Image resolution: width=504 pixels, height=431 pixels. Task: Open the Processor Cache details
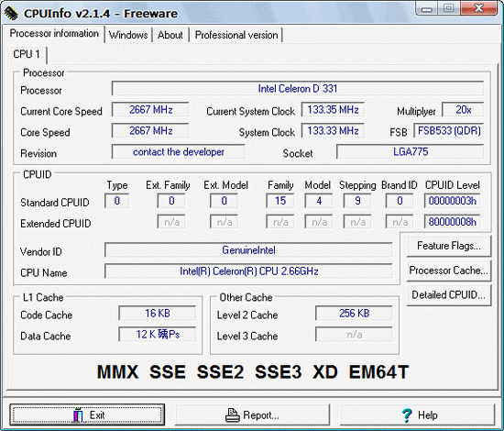449,271
